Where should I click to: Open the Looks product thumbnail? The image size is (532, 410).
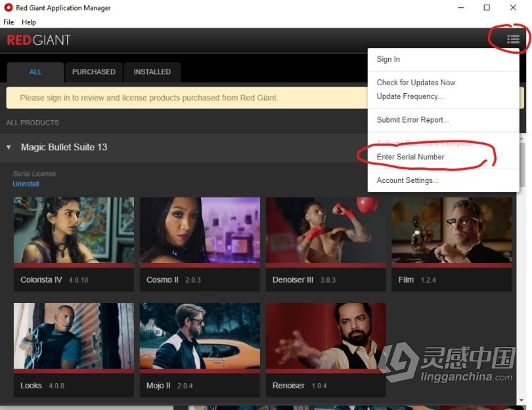(x=74, y=336)
